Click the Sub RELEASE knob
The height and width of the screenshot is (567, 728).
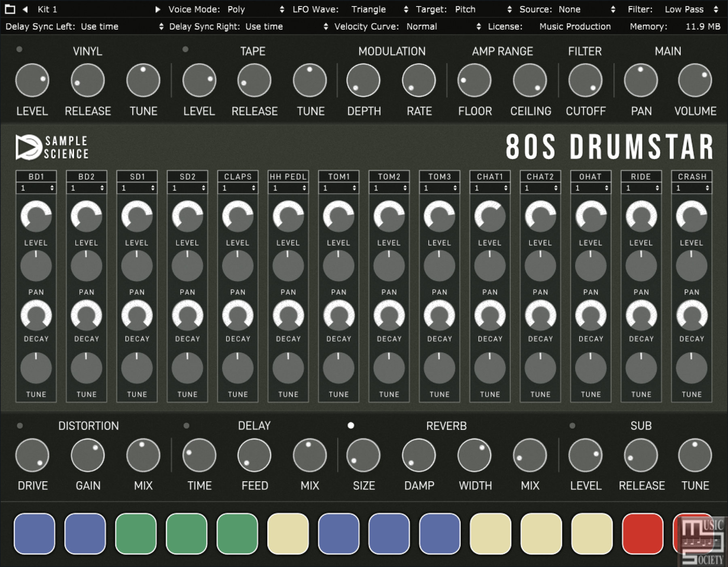[x=641, y=455]
